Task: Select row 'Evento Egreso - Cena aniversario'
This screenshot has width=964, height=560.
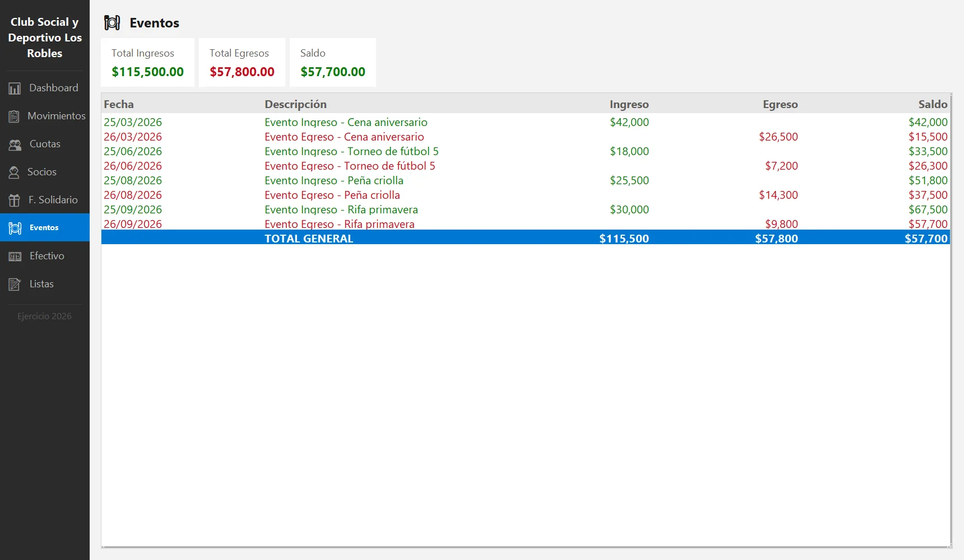Action: tap(526, 137)
